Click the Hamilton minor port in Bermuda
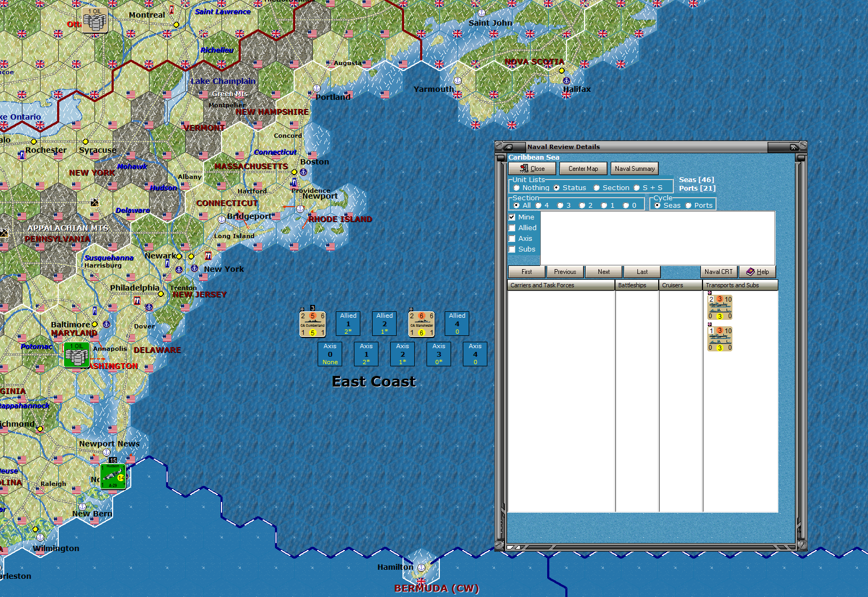This screenshot has height=597, width=868. [421, 568]
